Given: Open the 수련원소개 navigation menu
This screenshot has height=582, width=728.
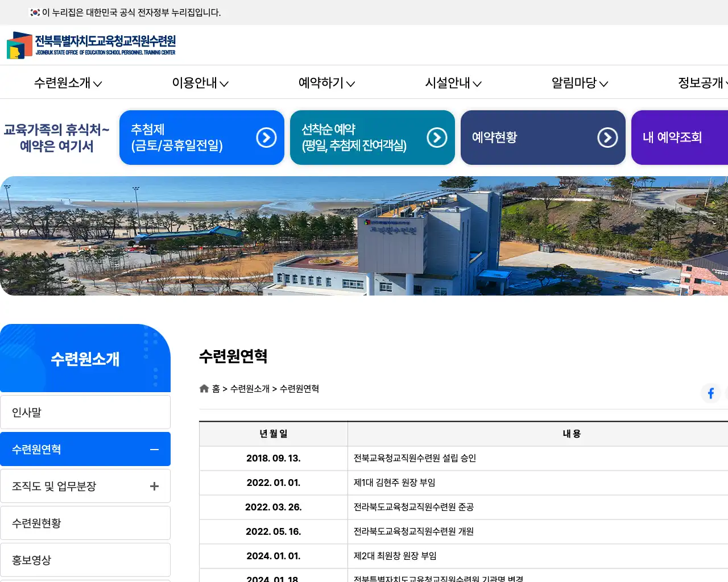Looking at the screenshot, I should 68,83.
